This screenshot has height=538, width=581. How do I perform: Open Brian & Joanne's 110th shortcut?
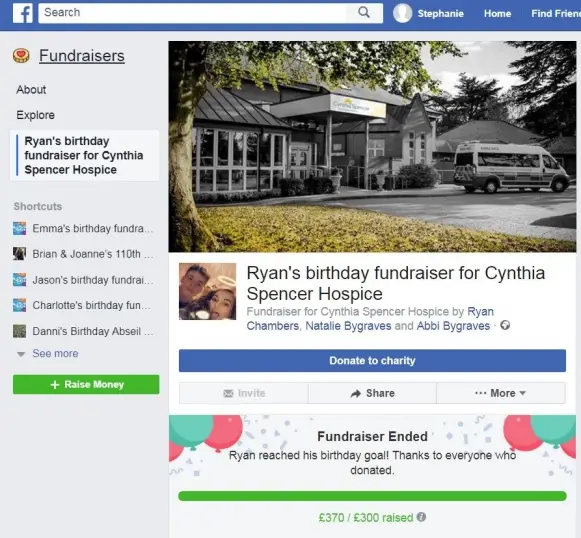(x=93, y=254)
